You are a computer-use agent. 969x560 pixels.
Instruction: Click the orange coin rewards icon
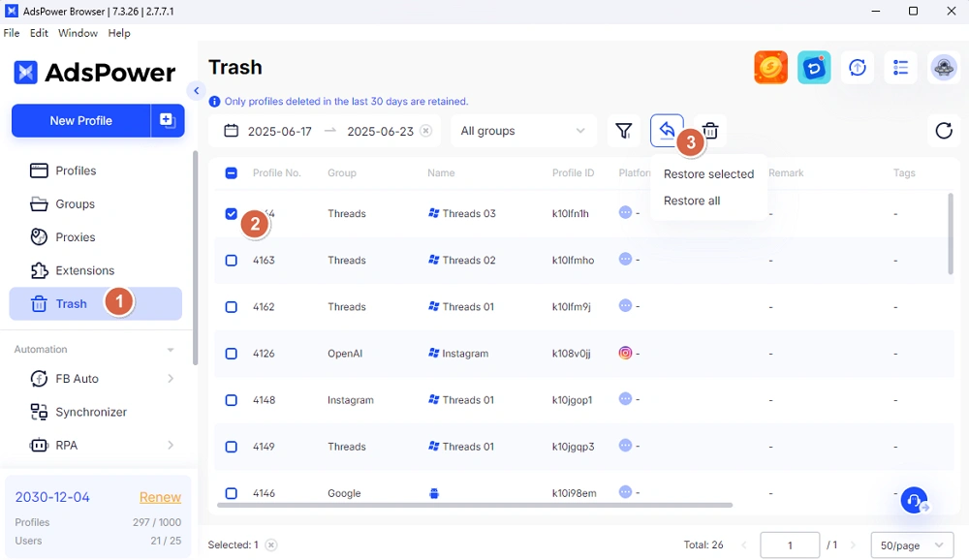(770, 68)
